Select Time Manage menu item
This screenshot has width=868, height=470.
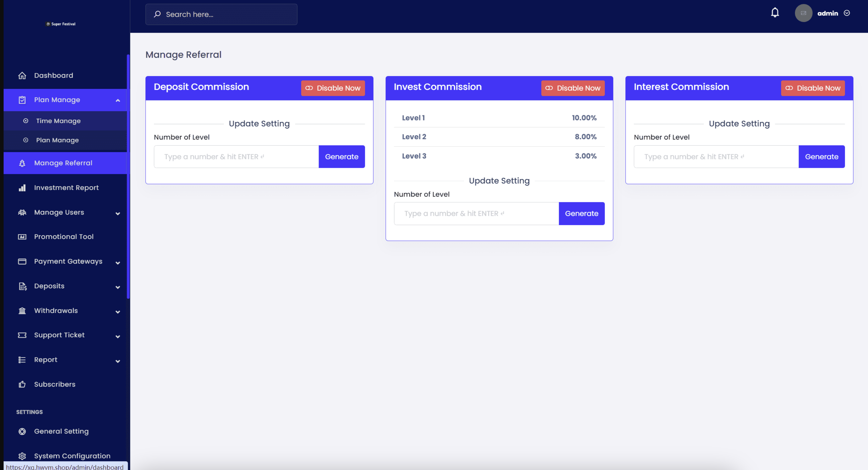coord(58,120)
